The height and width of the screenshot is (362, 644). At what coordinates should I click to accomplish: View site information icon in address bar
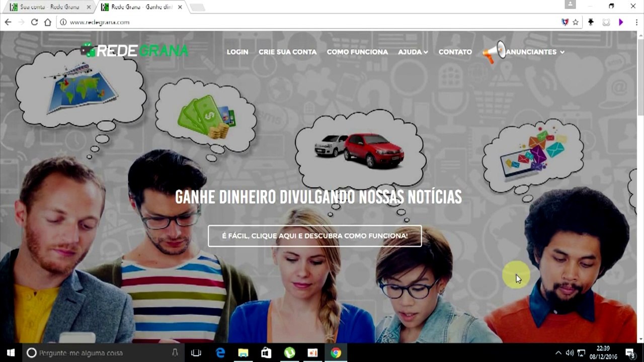coord(63,22)
